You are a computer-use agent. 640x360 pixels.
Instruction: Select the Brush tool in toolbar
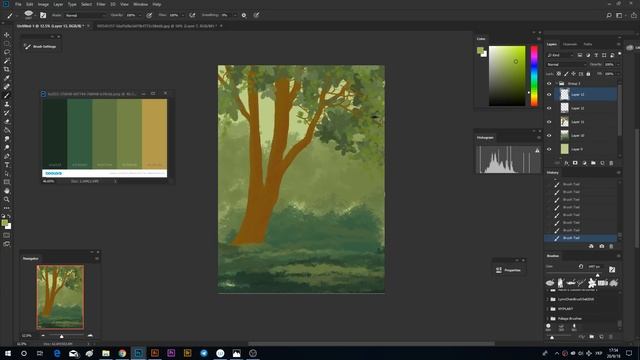coord(7,96)
